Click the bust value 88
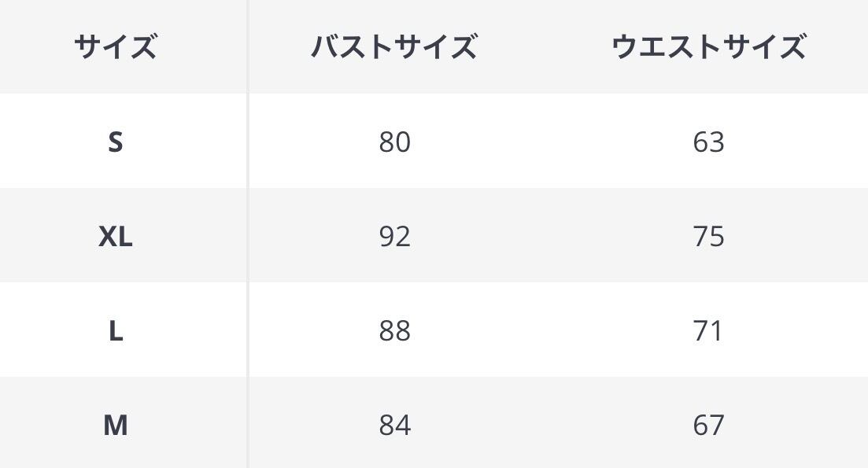The height and width of the screenshot is (468, 868). (394, 331)
